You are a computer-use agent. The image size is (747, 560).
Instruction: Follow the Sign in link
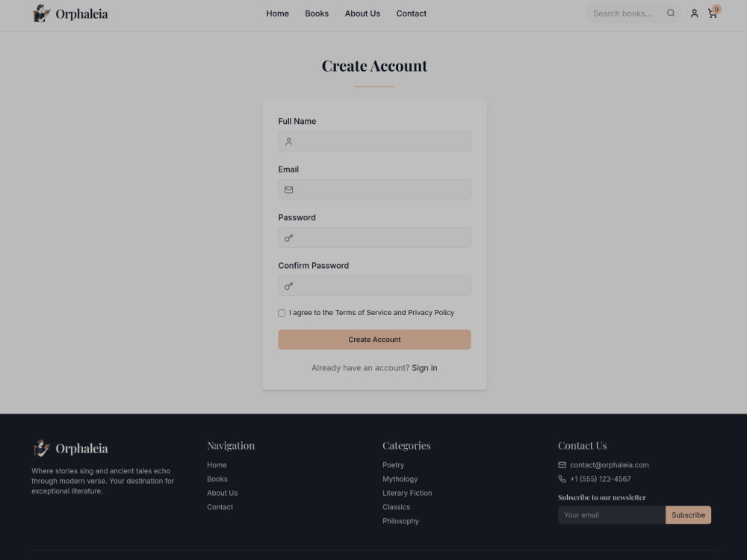(424, 368)
